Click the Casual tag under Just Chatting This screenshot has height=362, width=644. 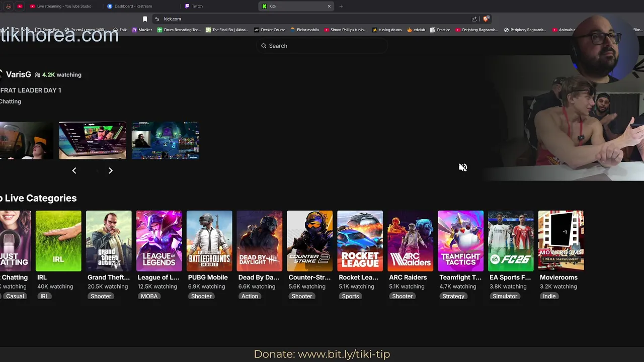click(x=15, y=296)
